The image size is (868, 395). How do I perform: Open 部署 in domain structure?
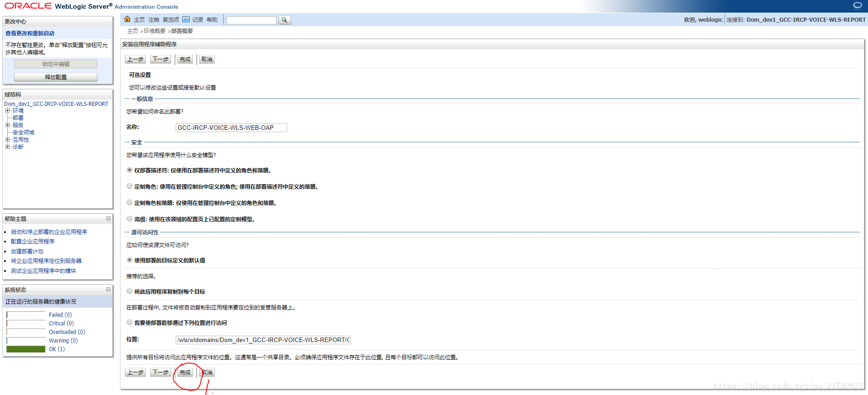point(18,118)
